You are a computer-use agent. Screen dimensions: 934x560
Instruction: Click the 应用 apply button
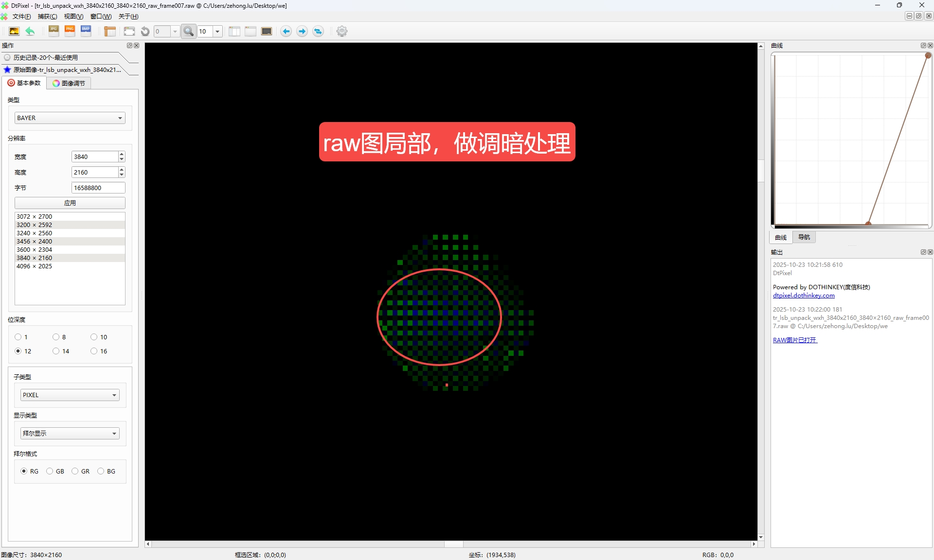click(x=70, y=203)
